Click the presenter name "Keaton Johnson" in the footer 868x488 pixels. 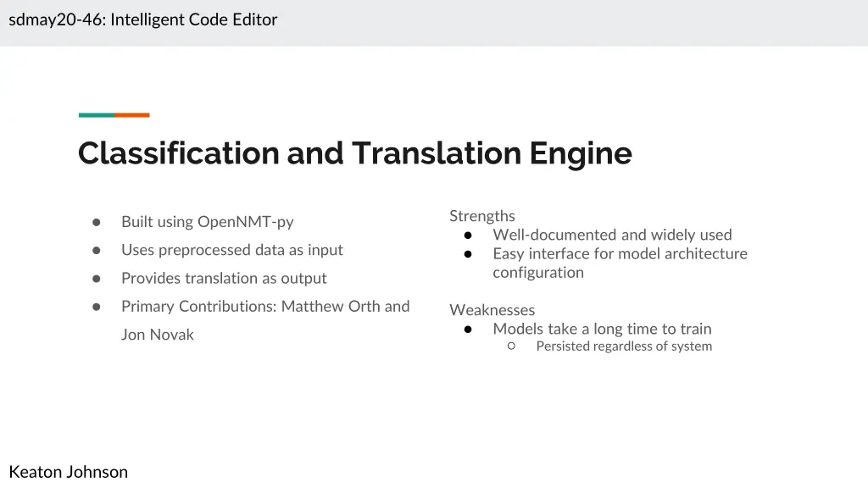69,472
